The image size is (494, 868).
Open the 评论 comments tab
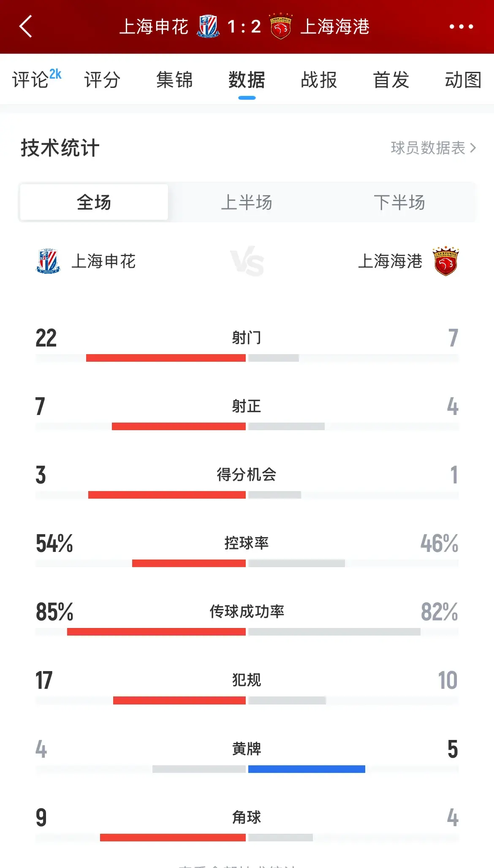point(31,80)
